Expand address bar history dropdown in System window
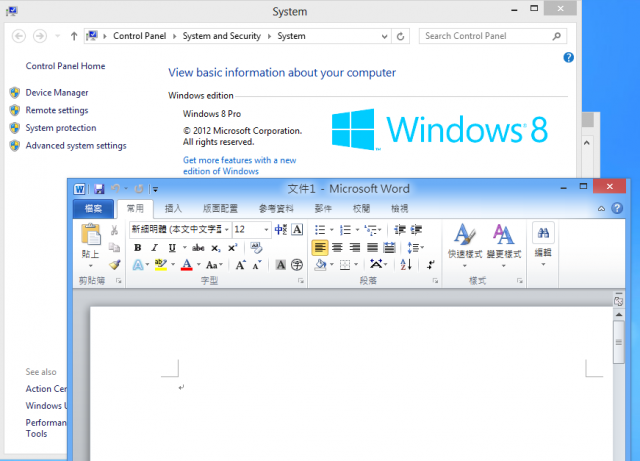Screen dimensions: 640x461 coord(384,36)
